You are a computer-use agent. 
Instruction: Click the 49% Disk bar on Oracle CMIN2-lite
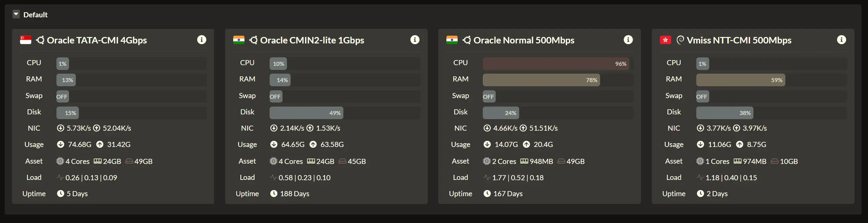(306, 113)
